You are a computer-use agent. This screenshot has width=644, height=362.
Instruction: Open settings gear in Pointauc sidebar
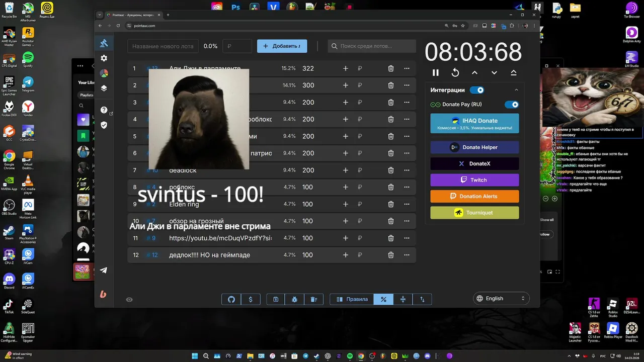tap(104, 58)
